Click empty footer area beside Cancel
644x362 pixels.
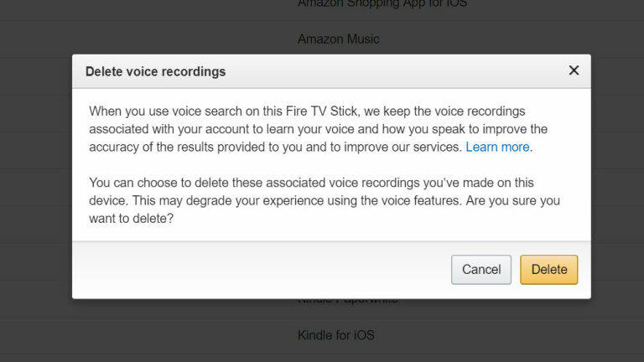pos(262,270)
